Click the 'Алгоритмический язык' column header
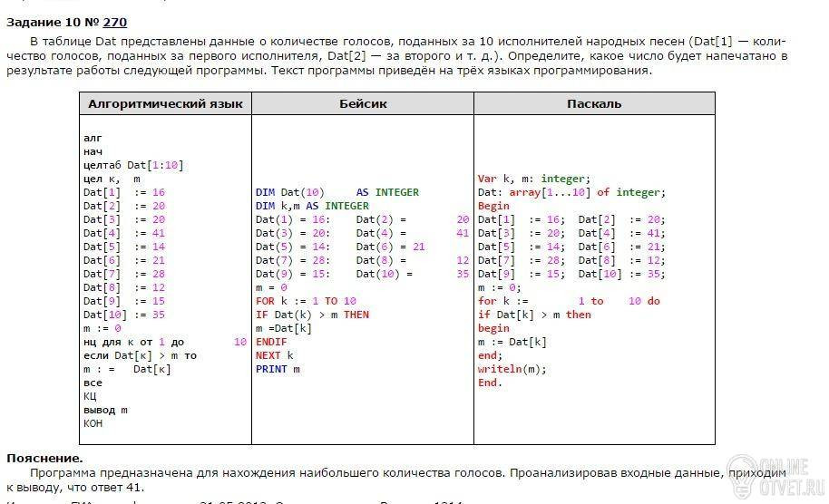Image resolution: width=829 pixels, height=504 pixels. point(165,103)
